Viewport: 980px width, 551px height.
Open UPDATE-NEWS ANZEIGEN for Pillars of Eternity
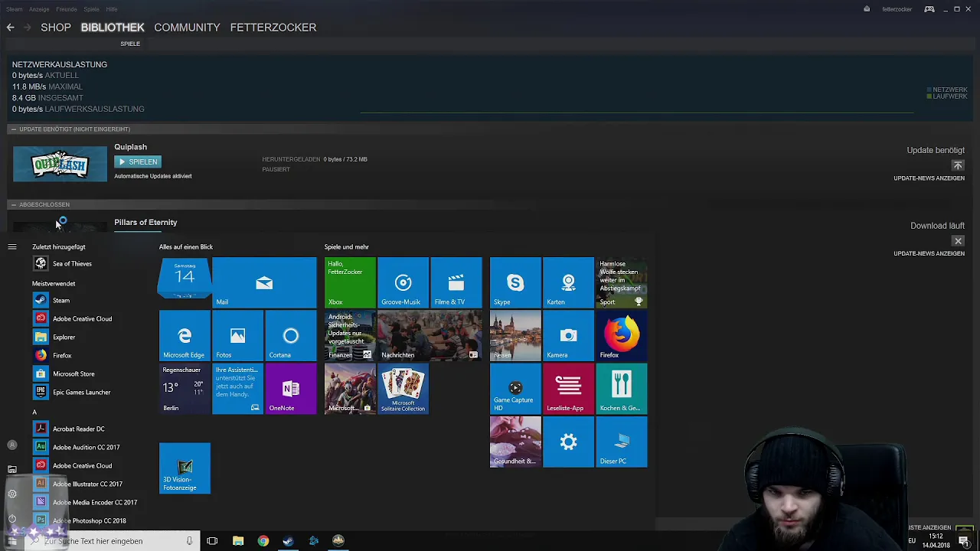tap(929, 253)
